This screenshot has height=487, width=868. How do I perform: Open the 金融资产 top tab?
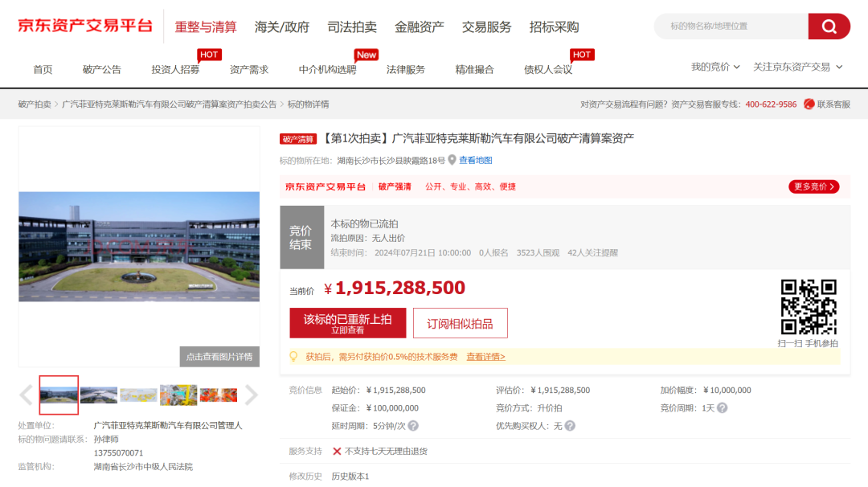click(419, 27)
